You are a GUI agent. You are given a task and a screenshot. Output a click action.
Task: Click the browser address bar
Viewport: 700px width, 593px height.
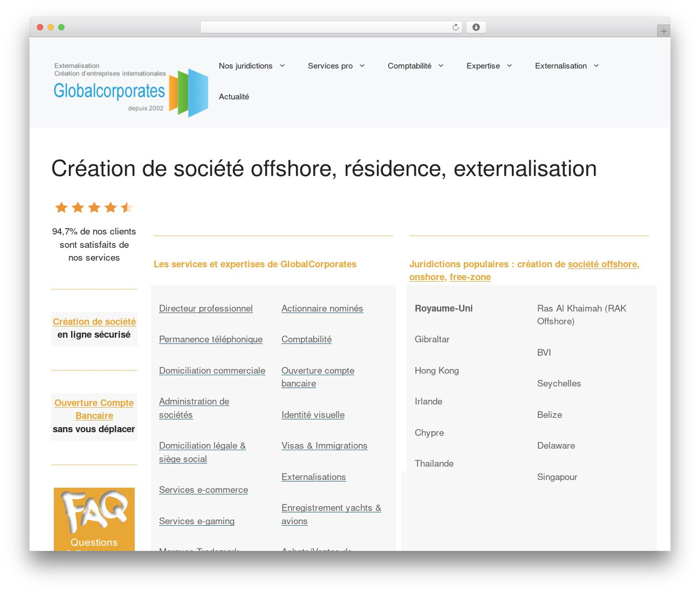pyautogui.click(x=331, y=27)
